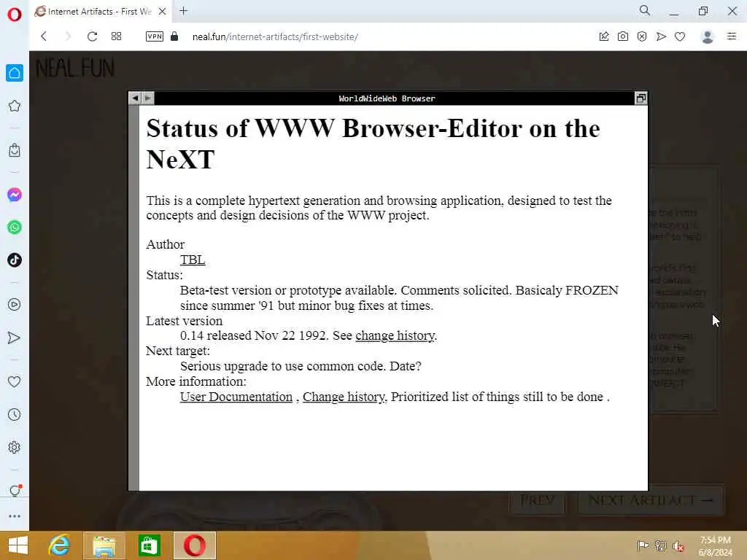The height and width of the screenshot is (560, 747).
Task: Open the lightbulb tips icon in sidebar
Action: pos(15,491)
